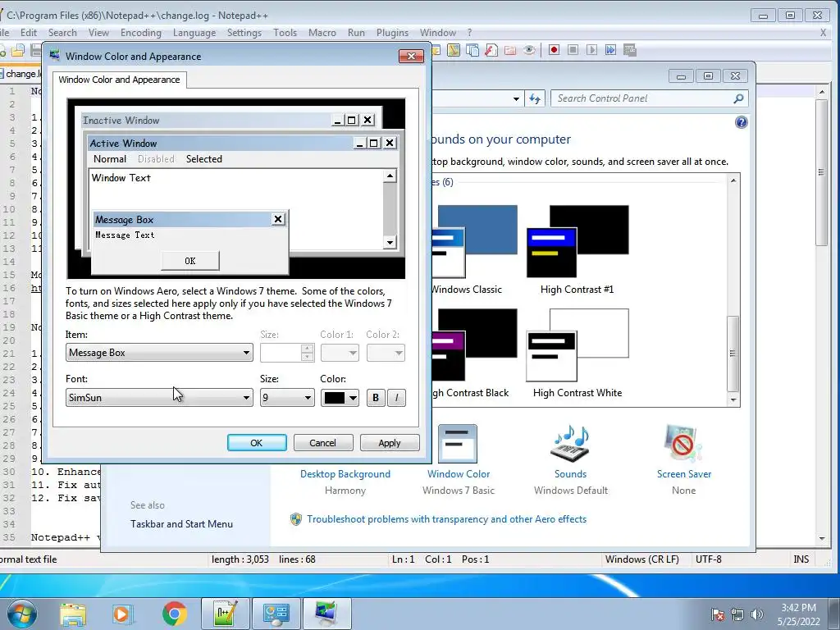Click the Selected menu item in preview
Viewport: 840px width, 630px height.
[204, 159]
